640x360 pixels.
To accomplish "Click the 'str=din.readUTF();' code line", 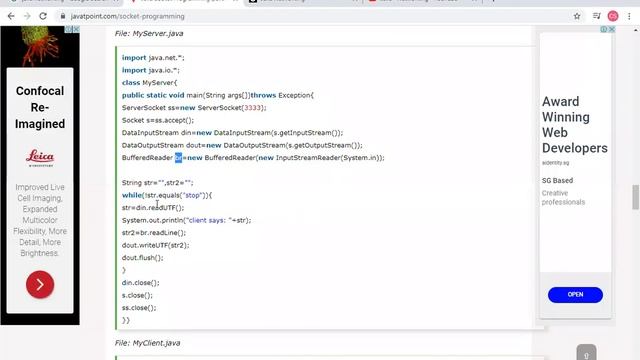I will [x=153, y=208].
